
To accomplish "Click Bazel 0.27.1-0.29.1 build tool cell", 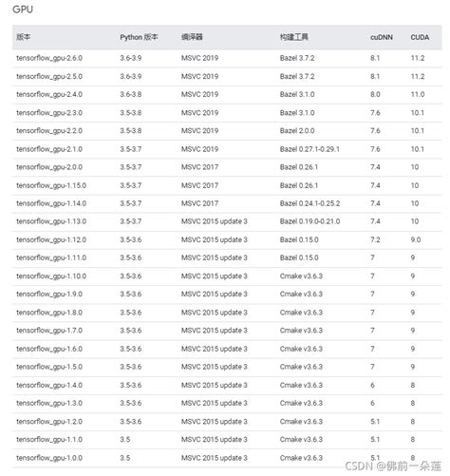I will pyautogui.click(x=309, y=149).
